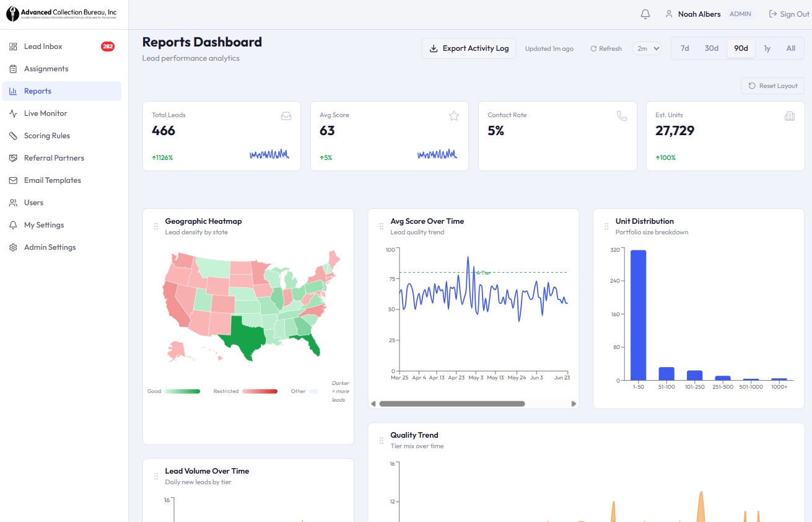Click the Users people icon
The height and width of the screenshot is (522, 812).
pos(13,203)
